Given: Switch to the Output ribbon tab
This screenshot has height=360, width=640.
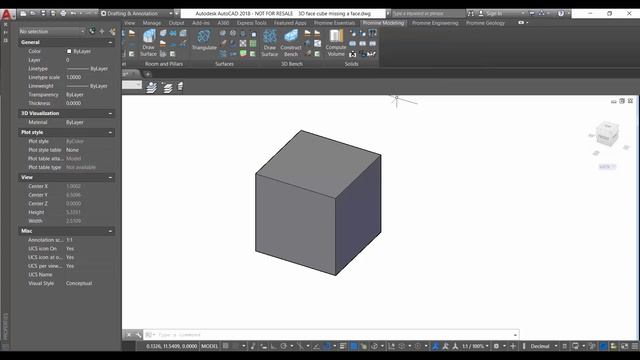Looking at the screenshot, I should coord(176,23).
